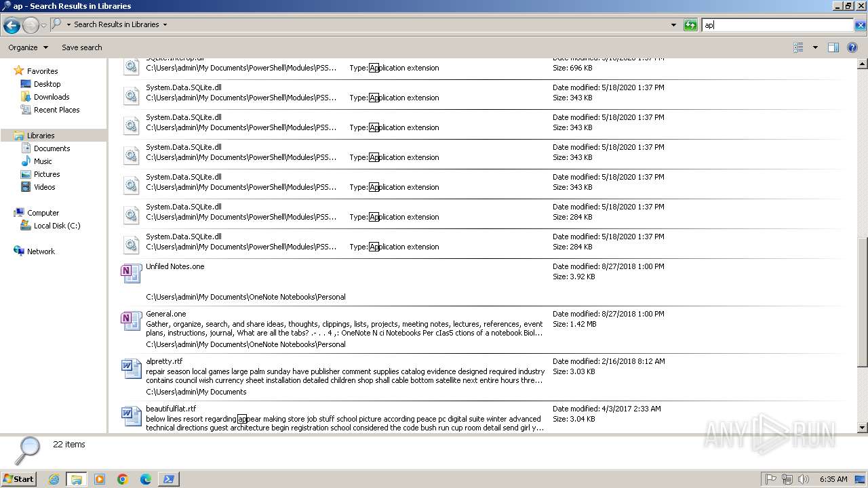Click the '22 items' status text

coord(69,445)
